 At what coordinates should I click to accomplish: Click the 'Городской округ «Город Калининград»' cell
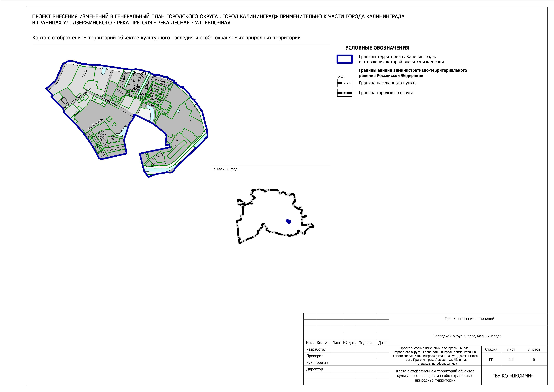point(467,336)
